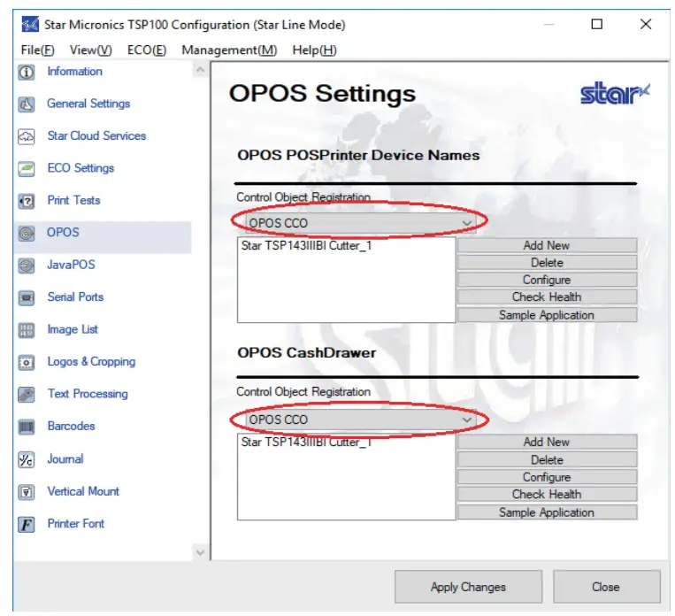
Task: Open the Management menu
Action: click(229, 50)
